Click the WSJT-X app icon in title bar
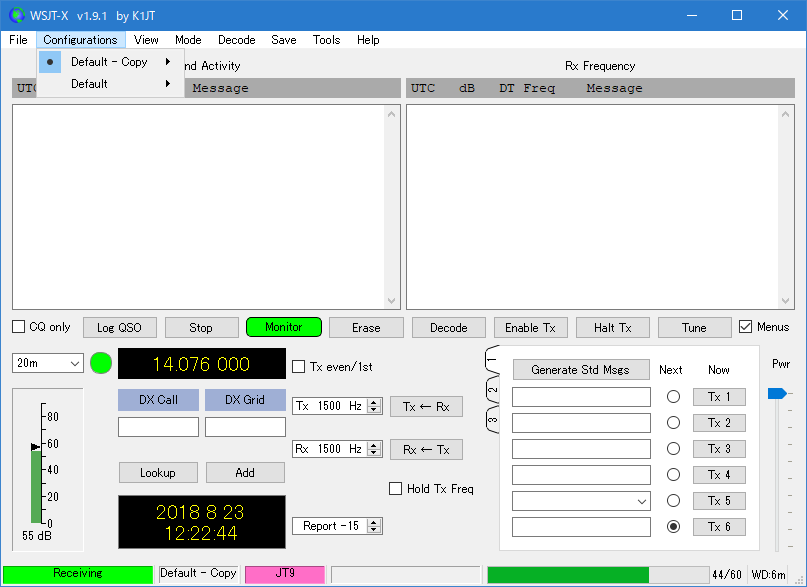This screenshot has height=587, width=807. coord(16,15)
